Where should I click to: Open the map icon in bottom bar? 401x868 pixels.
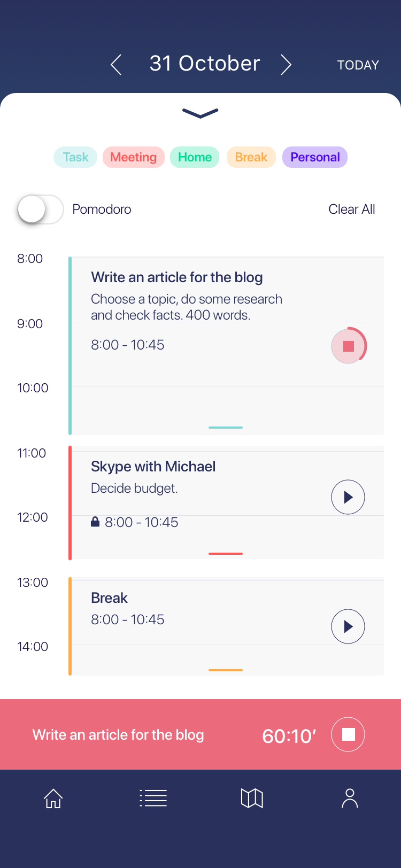pyautogui.click(x=252, y=799)
